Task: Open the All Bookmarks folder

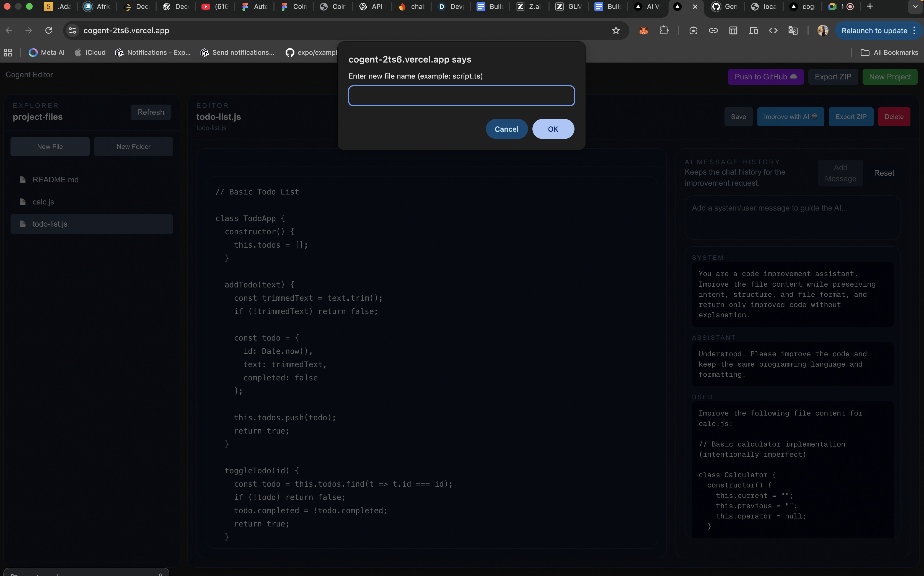Action: 889,53
